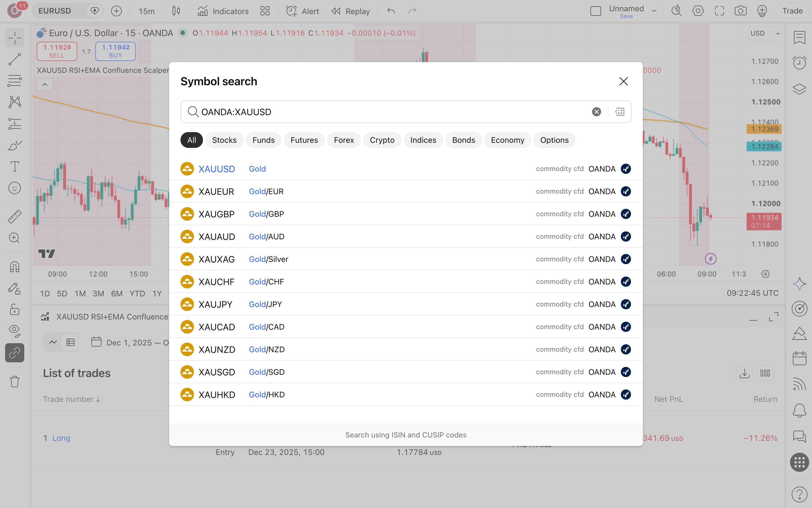Open the emoji/icons tool
The image size is (812, 508).
point(15,188)
